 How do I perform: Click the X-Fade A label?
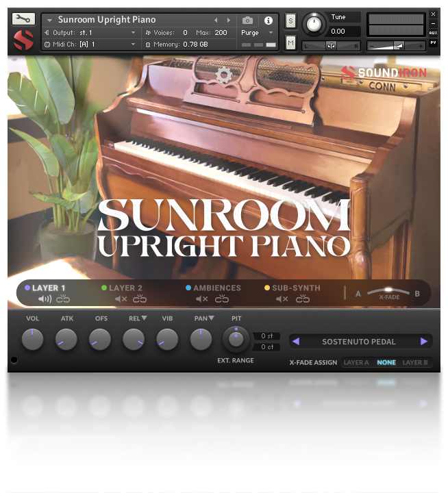coord(358,294)
